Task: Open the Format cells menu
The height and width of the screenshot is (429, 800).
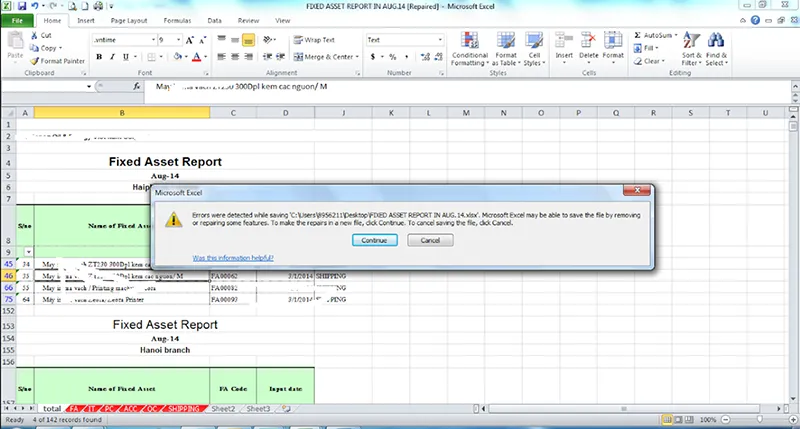Action: (613, 47)
